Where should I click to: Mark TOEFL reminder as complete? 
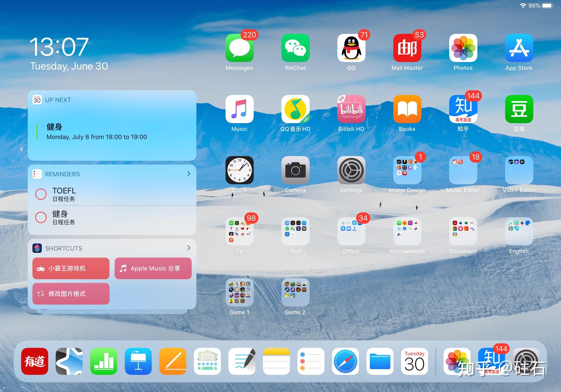pos(41,194)
